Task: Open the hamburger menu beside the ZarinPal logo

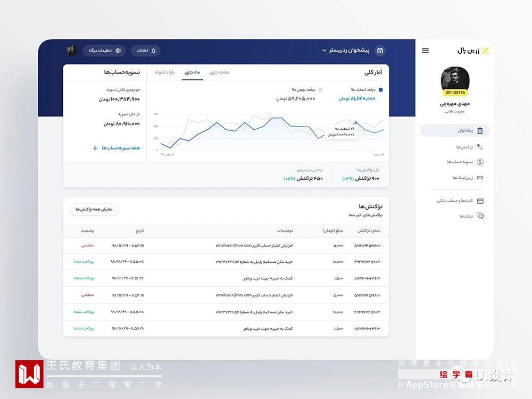Action: click(x=425, y=51)
